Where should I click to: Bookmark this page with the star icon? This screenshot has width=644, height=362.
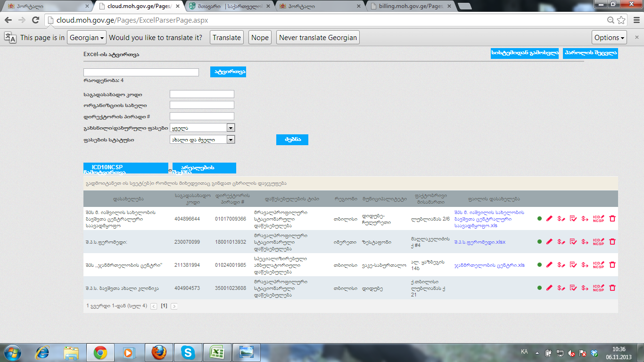[x=621, y=20]
